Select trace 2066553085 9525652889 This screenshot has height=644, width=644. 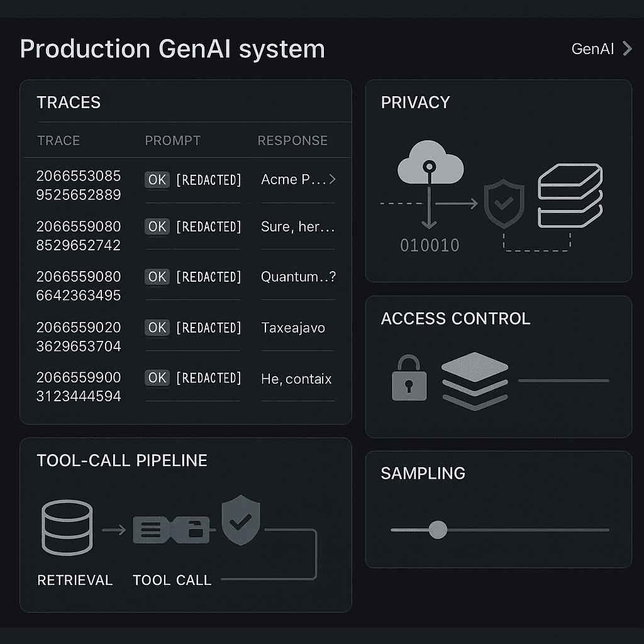(x=79, y=186)
